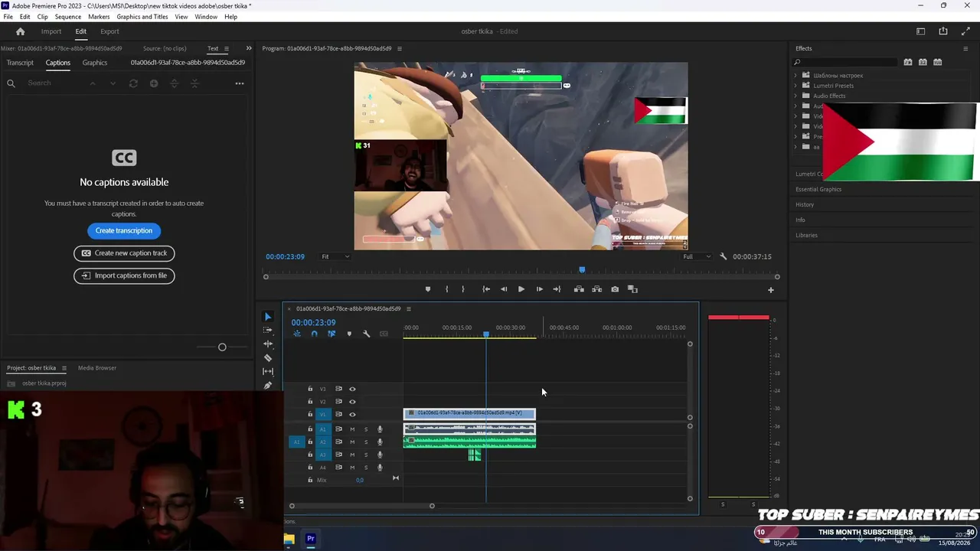Click the Captions panel zoom slider handle
This screenshot has height=551, width=980.
(222, 347)
